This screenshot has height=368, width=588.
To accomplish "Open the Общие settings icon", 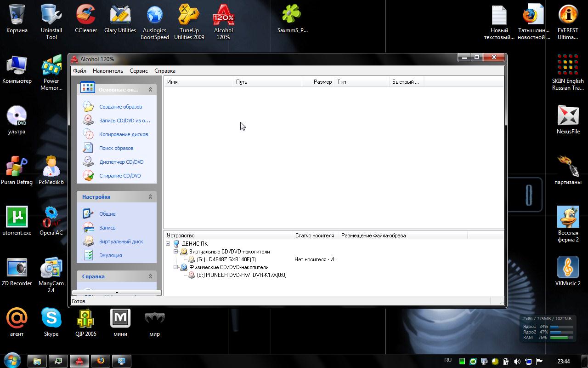I will coord(88,213).
